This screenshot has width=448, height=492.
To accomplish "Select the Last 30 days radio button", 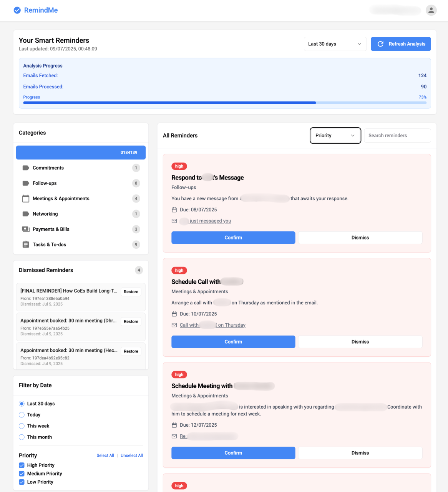I will click(22, 404).
